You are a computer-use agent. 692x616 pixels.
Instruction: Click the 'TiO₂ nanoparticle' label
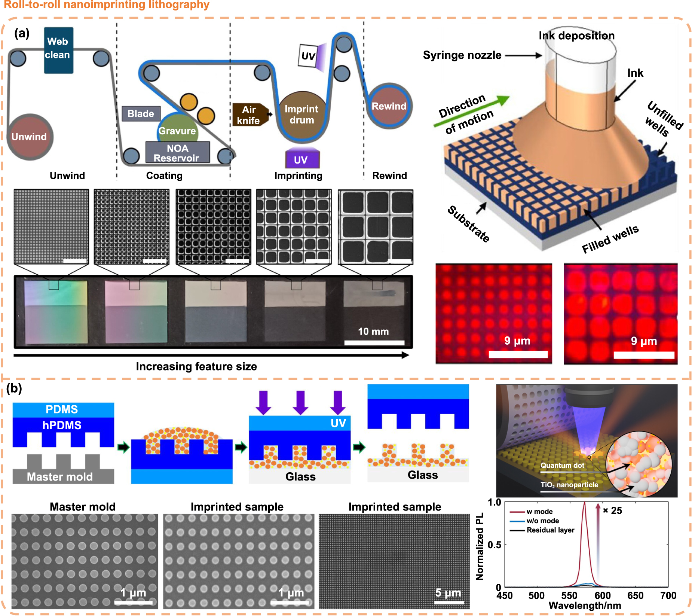click(x=569, y=485)
